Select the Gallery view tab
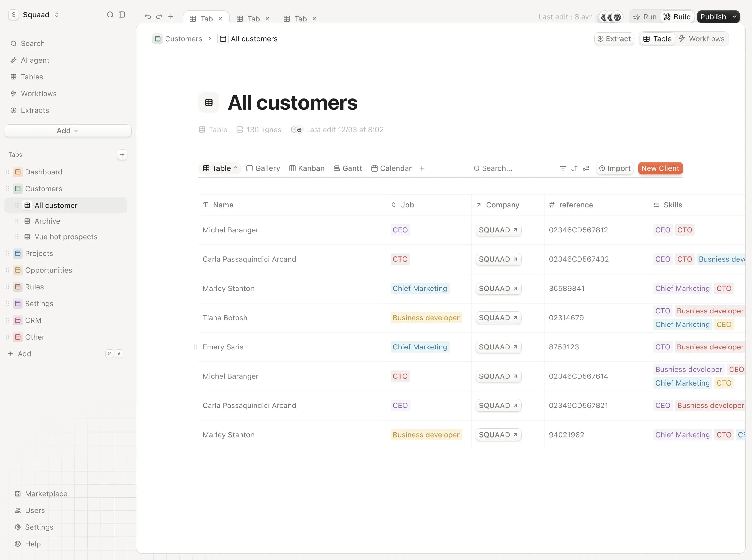This screenshot has height=560, width=752. (263, 168)
